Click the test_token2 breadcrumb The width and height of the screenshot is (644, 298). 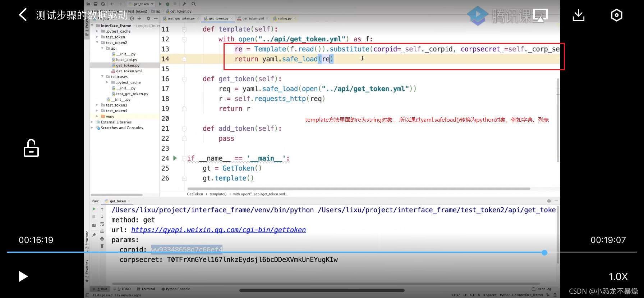(x=137, y=11)
